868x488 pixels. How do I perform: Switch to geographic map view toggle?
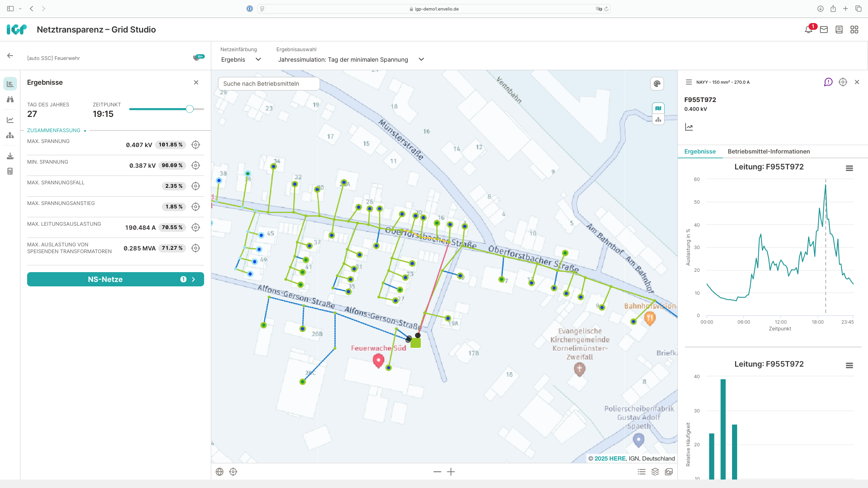coord(658,108)
